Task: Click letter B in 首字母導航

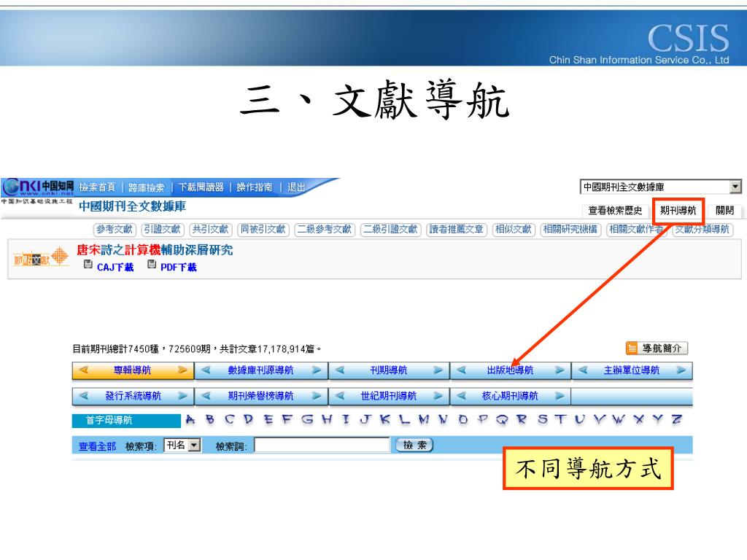Action: tap(210, 420)
